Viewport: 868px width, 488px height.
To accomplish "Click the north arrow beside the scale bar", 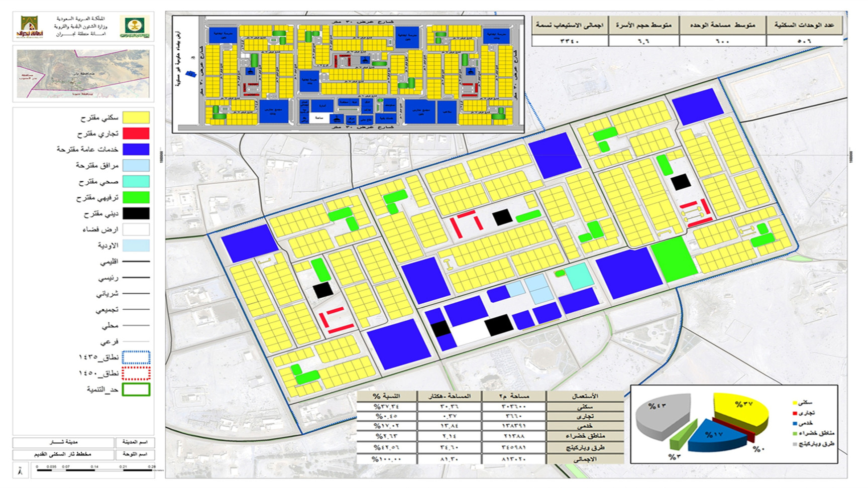I will [20, 471].
